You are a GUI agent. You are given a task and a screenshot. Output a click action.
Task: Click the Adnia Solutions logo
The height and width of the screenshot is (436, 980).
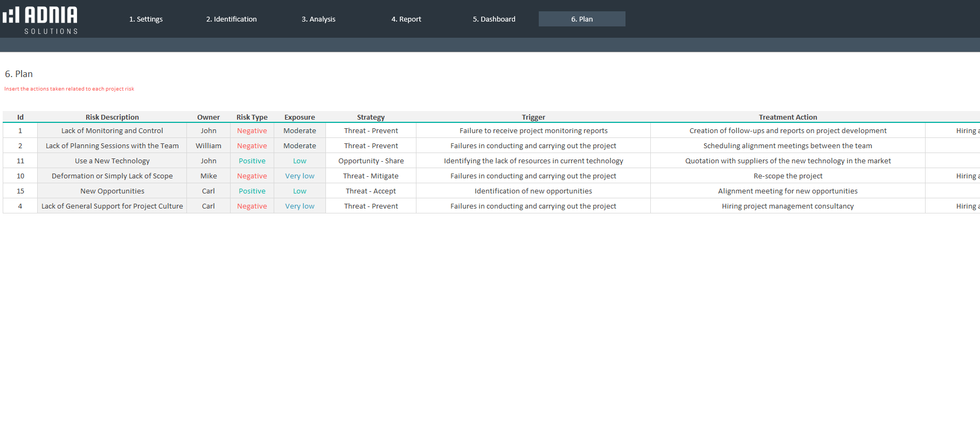coord(40,20)
